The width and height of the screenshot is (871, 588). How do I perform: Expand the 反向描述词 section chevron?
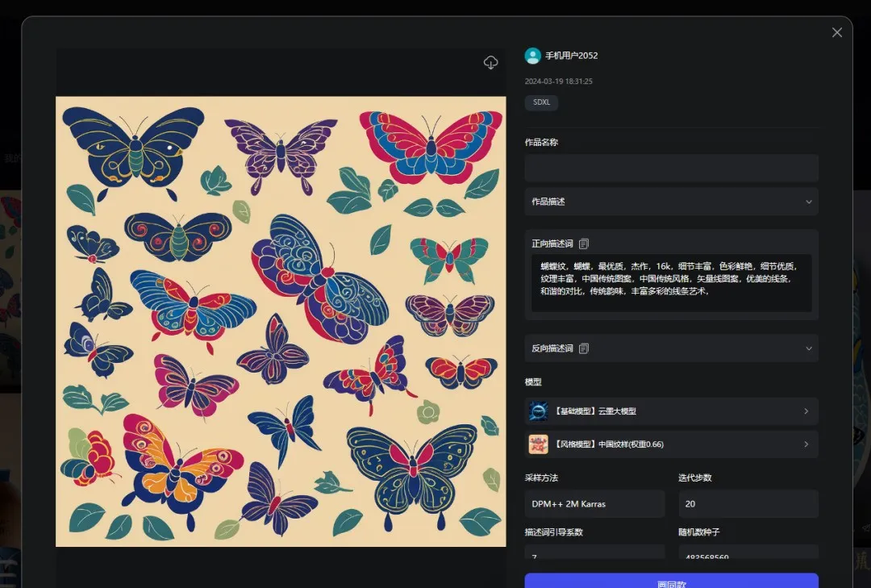[808, 348]
